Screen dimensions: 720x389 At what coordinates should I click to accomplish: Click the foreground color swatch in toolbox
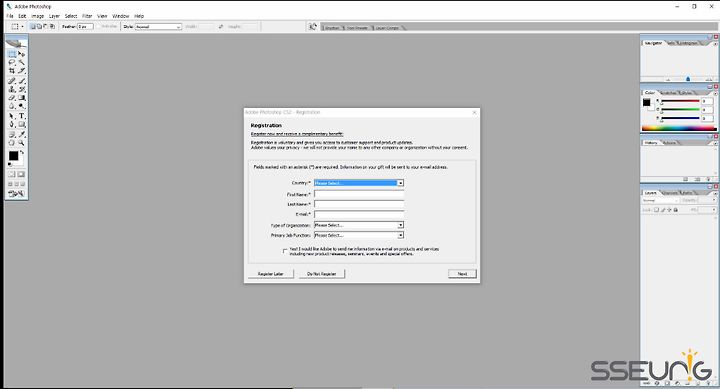point(13,156)
